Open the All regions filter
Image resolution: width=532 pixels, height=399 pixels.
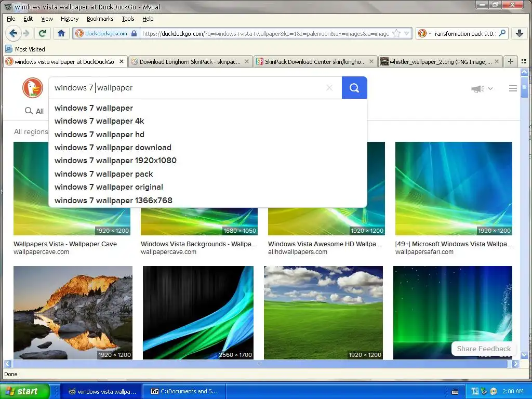[31, 131]
